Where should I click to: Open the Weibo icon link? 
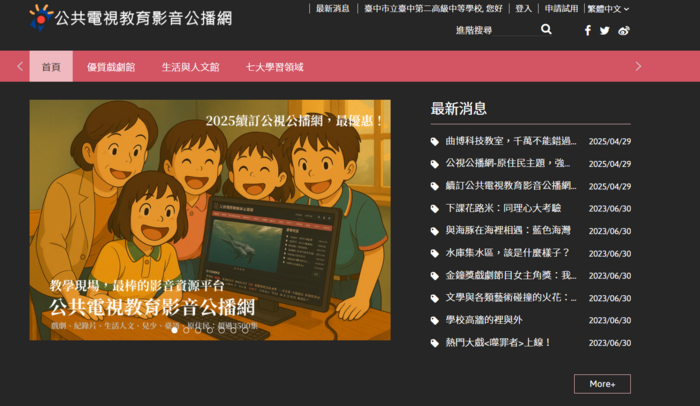(624, 31)
